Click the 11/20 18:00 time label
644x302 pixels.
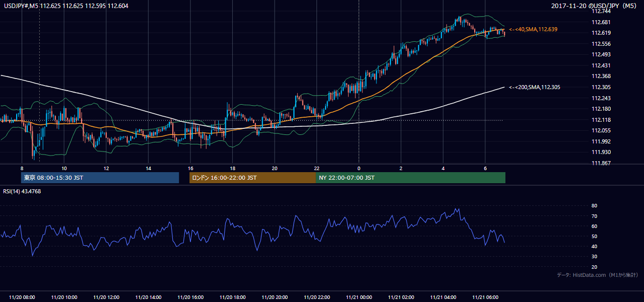(x=232, y=297)
